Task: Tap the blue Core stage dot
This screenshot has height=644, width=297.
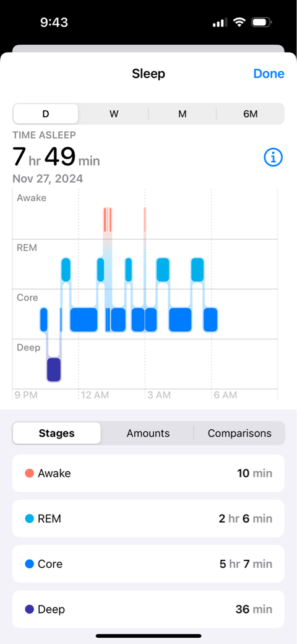Action: [x=30, y=563]
